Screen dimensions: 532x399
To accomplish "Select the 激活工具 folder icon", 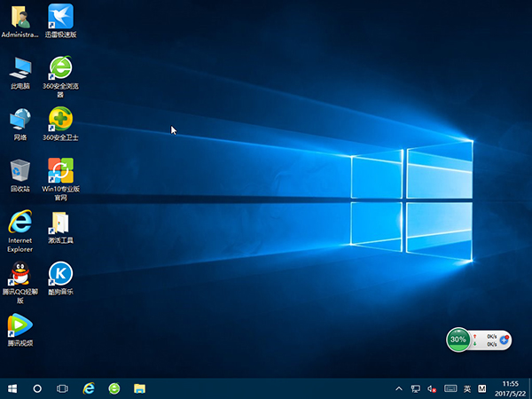I will pyautogui.click(x=60, y=223).
